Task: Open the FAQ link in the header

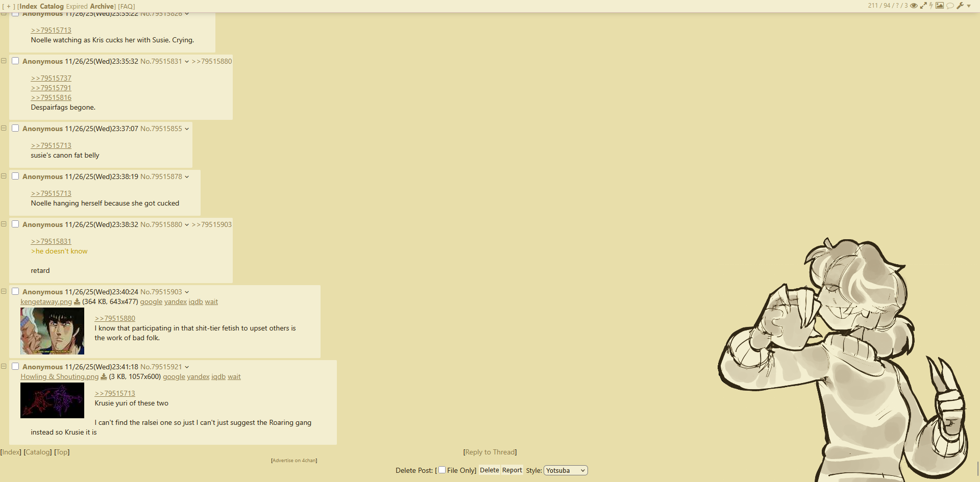Action: [x=127, y=7]
